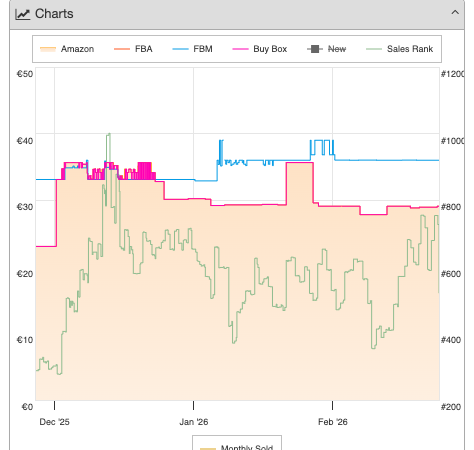
Task: Toggle the Amazon series in the legend
Action: coord(67,49)
